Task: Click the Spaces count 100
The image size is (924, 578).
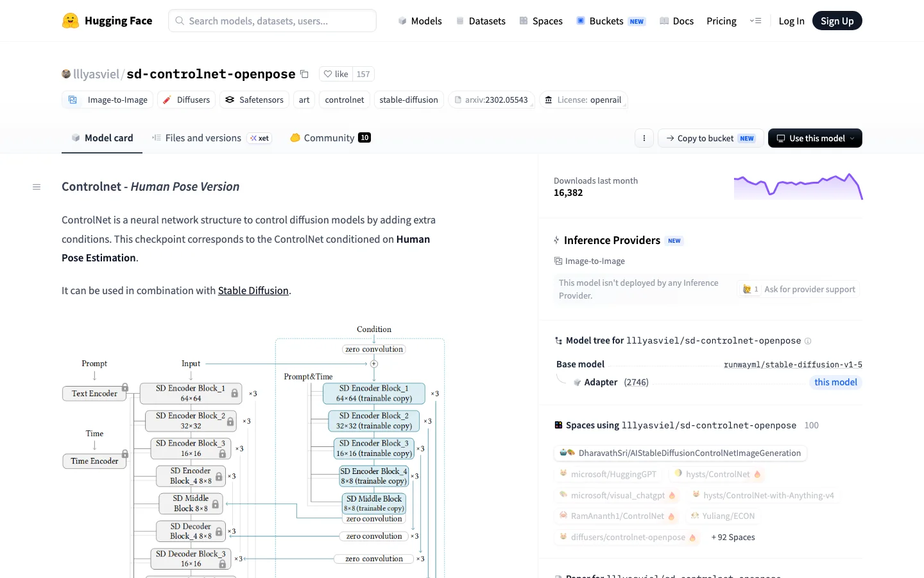Action: (x=811, y=425)
